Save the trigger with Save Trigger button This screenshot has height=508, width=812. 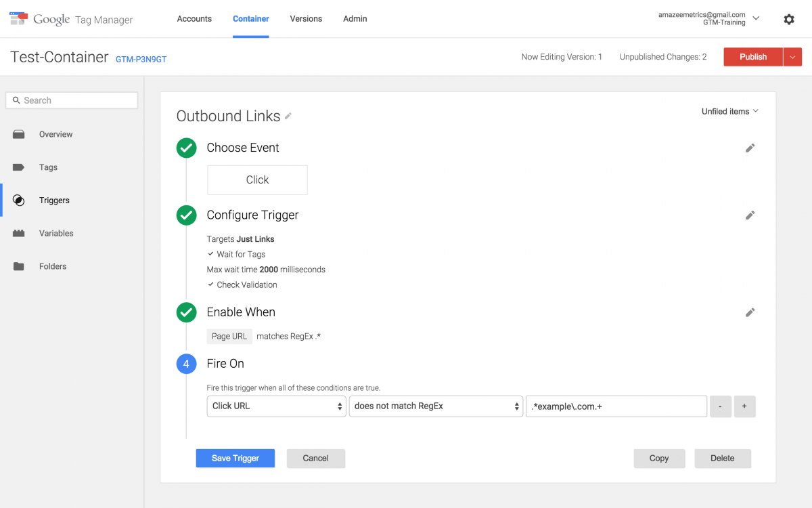pyautogui.click(x=235, y=458)
